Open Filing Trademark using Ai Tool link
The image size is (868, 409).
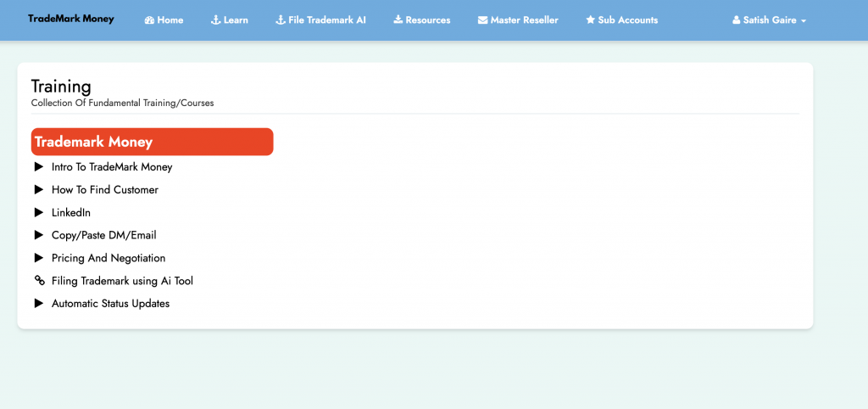tap(122, 281)
